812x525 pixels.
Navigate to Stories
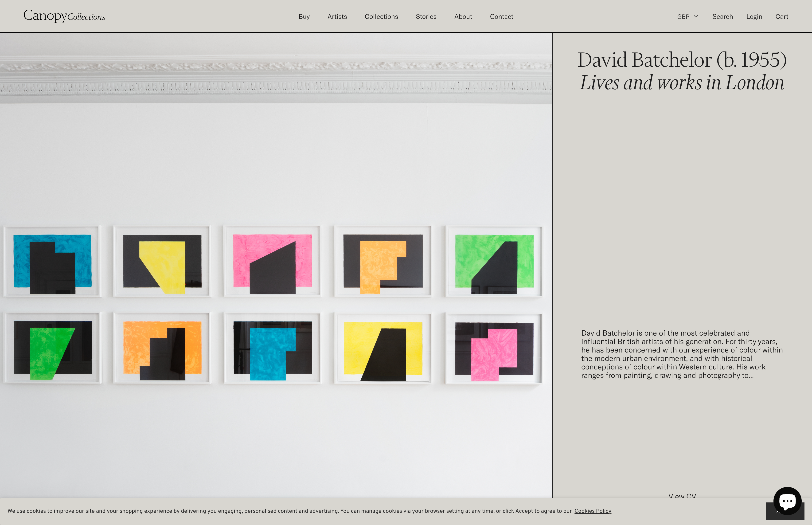(426, 17)
